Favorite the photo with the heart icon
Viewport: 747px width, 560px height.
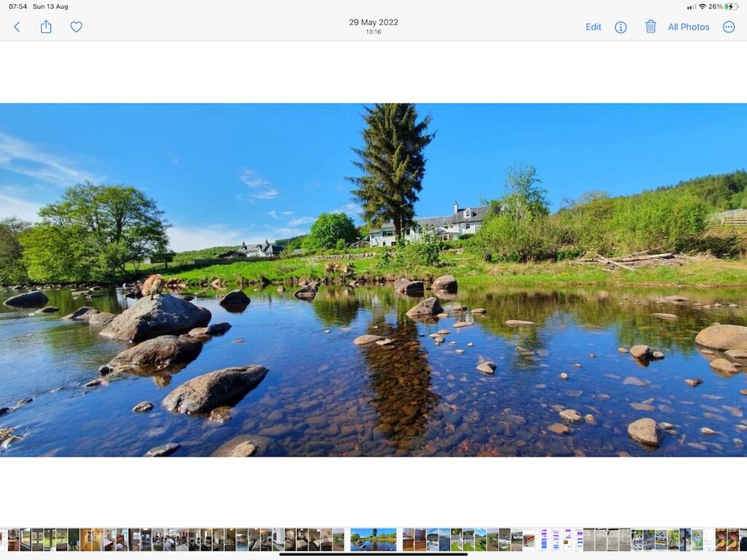click(x=76, y=27)
